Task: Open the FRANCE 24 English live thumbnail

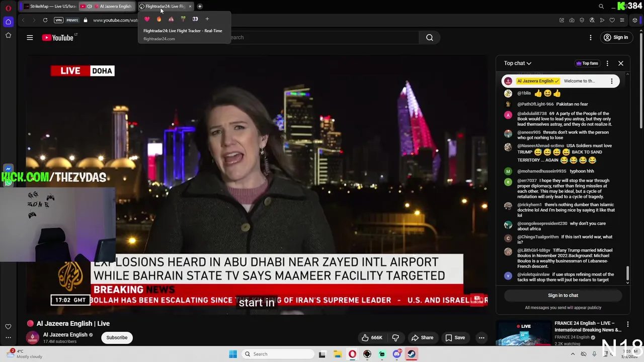Action: click(523, 333)
